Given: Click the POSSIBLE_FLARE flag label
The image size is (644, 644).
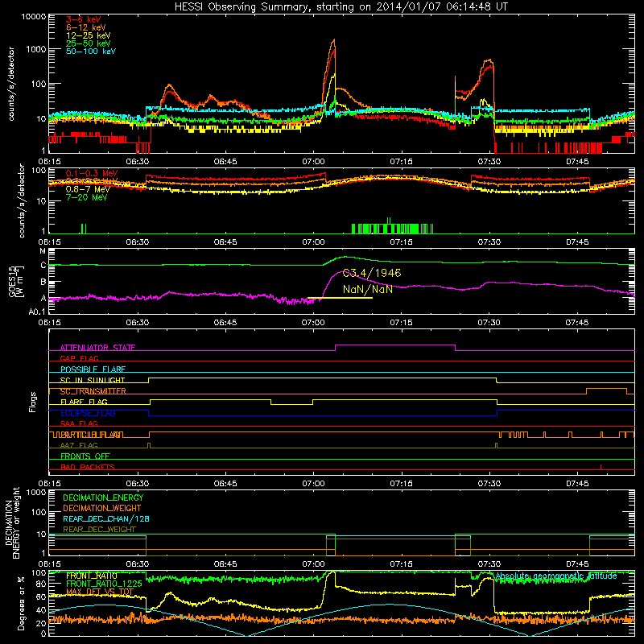Looking at the screenshot, I should coord(93,369).
